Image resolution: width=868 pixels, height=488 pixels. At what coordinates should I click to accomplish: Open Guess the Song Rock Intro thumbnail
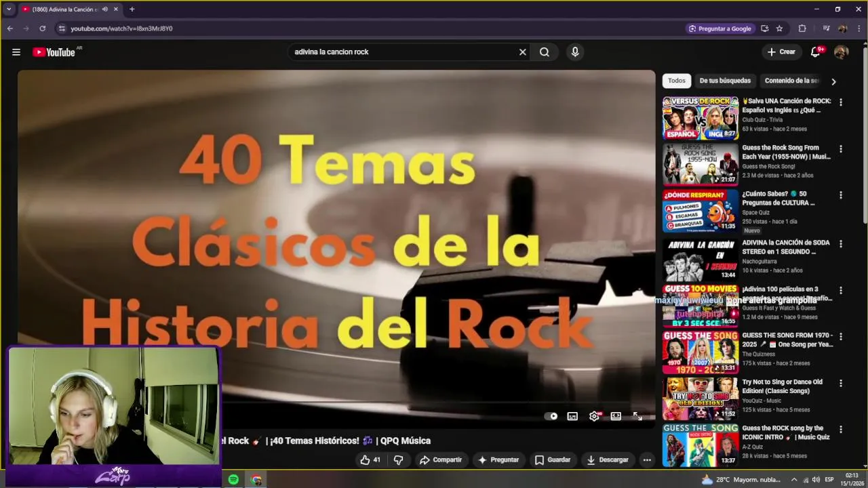click(x=701, y=445)
